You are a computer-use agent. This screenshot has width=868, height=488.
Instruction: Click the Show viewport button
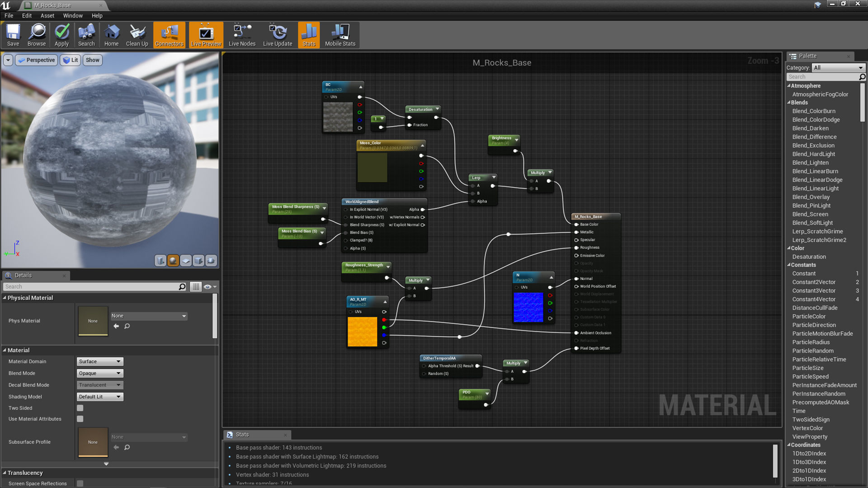92,60
